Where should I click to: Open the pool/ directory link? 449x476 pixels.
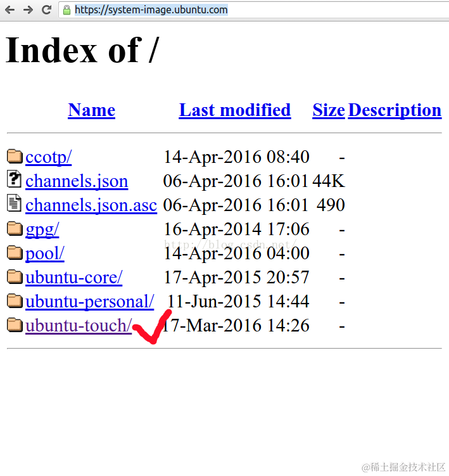(45, 254)
